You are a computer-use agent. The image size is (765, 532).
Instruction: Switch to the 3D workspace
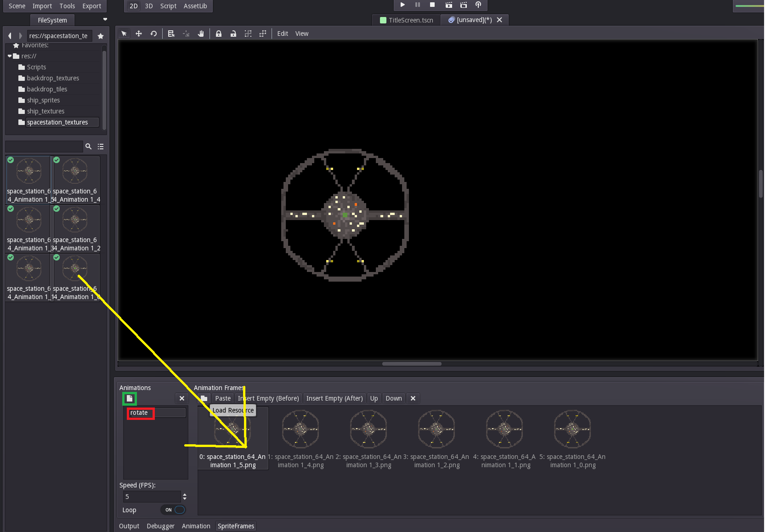tap(149, 6)
